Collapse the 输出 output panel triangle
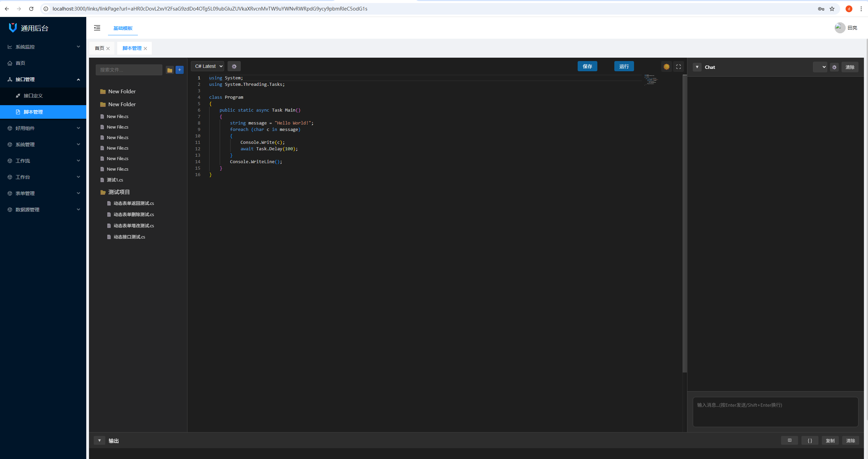 point(100,440)
